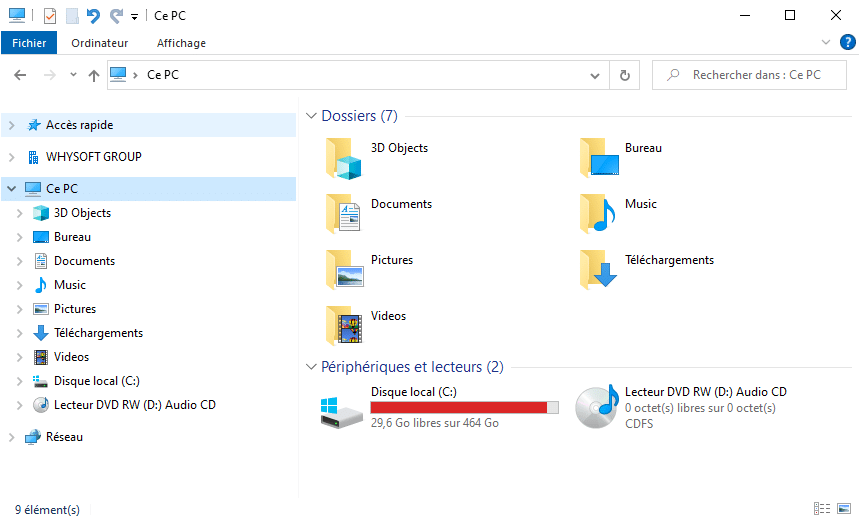Image resolution: width=860 pixels, height=522 pixels.
Task: Click the Périphériques et lecteurs (2) header label
Action: pos(412,367)
